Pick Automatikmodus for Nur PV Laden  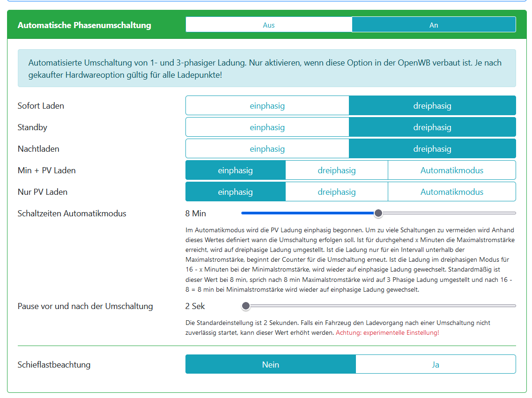coord(452,192)
